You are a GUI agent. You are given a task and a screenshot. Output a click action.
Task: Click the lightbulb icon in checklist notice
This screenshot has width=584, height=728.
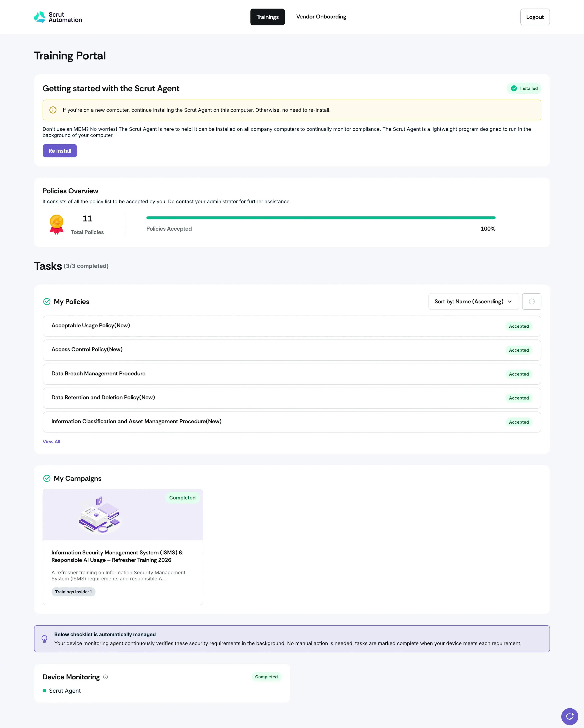coord(44,639)
